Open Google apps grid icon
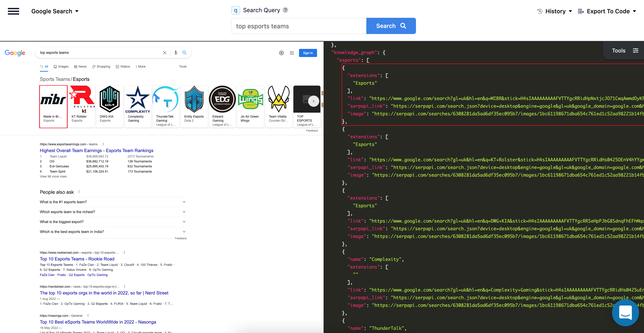Image resolution: width=644 pixels, height=333 pixels. (x=292, y=53)
